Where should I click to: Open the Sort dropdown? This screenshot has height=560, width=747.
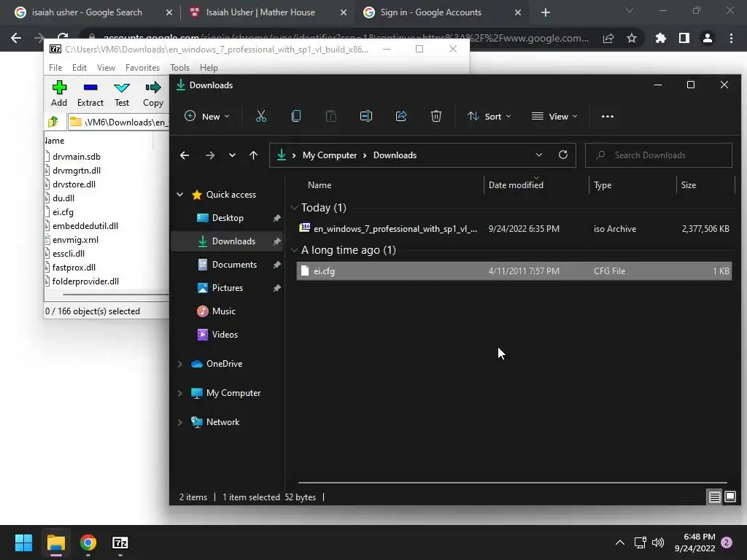point(489,116)
